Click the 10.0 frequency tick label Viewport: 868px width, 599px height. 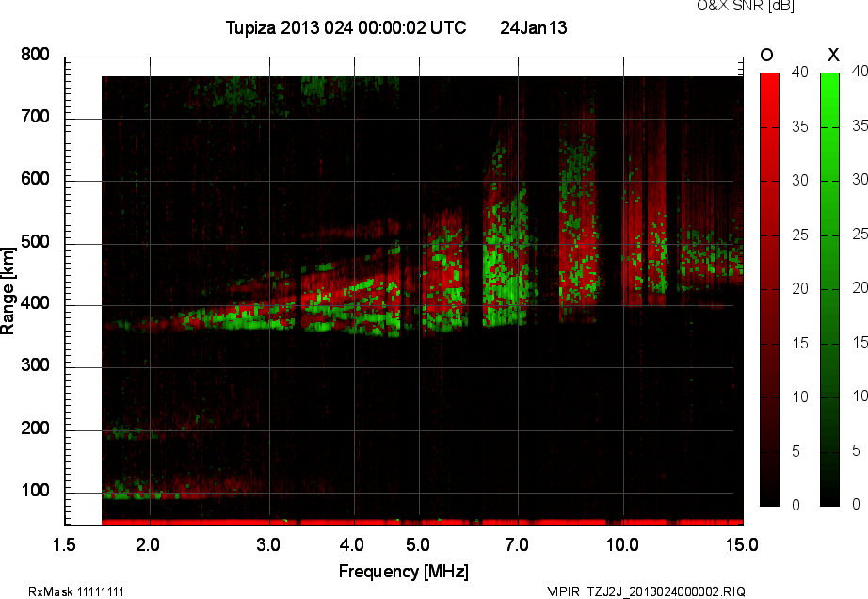click(x=623, y=544)
